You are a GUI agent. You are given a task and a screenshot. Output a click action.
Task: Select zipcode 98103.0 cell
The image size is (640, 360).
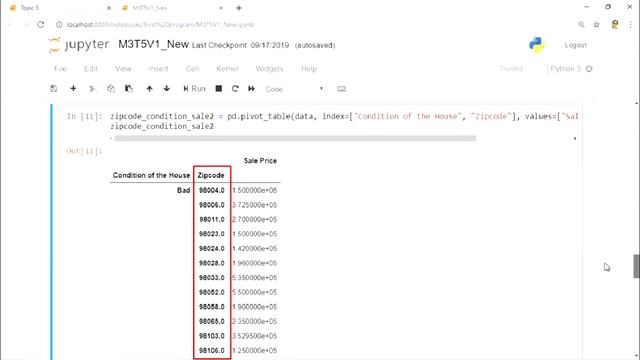(x=212, y=336)
